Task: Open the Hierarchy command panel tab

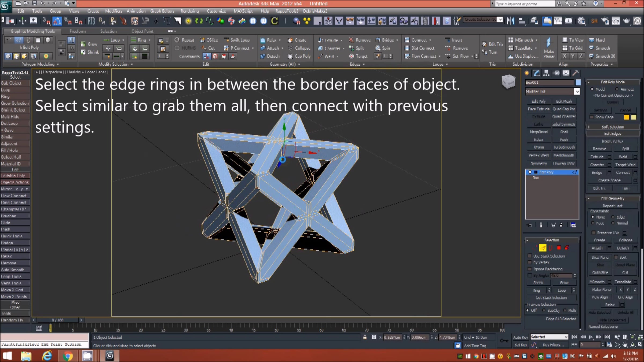Action: [x=546, y=73]
